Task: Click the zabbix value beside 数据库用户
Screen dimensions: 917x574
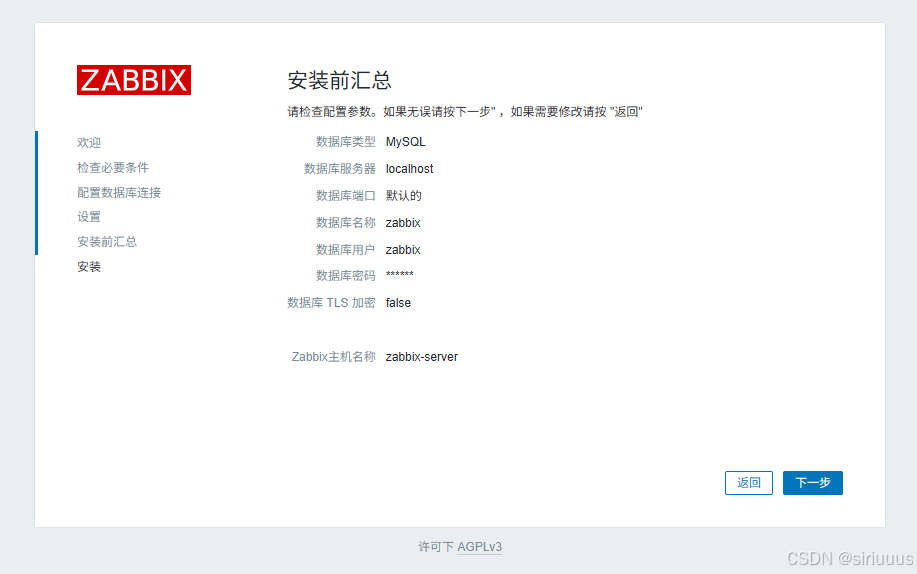Action: [403, 250]
